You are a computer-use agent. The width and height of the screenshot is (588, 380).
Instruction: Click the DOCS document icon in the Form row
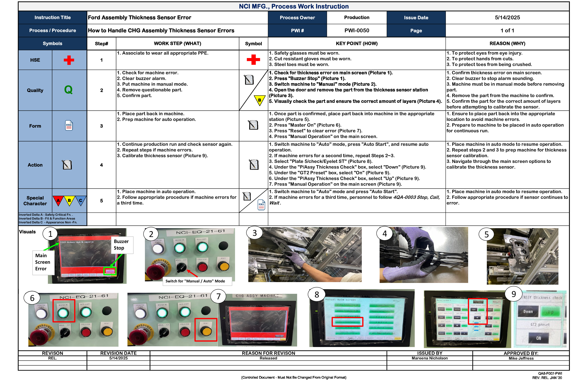point(69,125)
